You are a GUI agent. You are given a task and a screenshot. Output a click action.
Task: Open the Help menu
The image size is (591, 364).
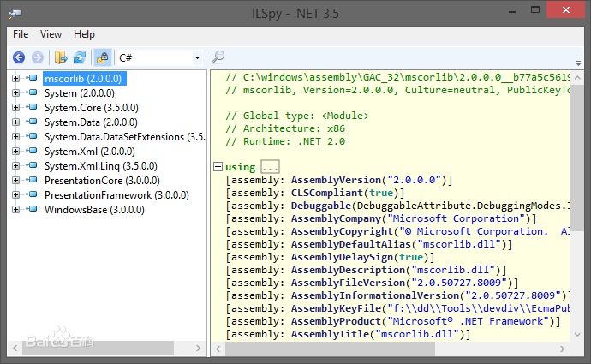pos(84,34)
